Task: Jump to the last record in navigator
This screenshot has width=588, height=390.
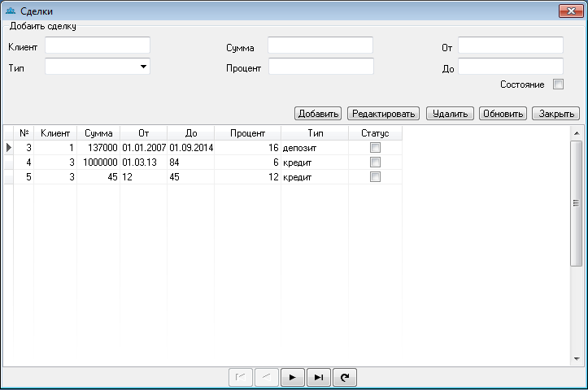Action: point(319,377)
